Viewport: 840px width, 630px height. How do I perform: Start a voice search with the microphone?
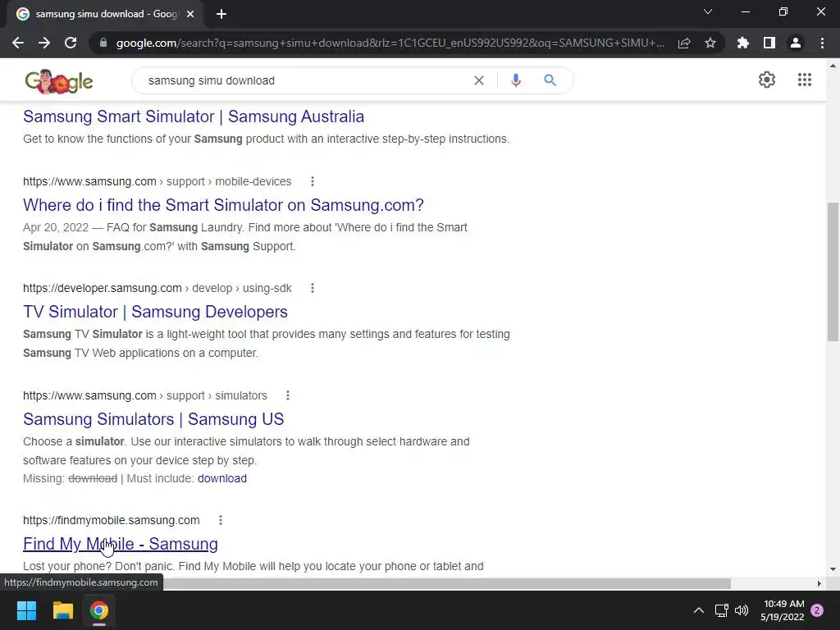tap(516, 80)
